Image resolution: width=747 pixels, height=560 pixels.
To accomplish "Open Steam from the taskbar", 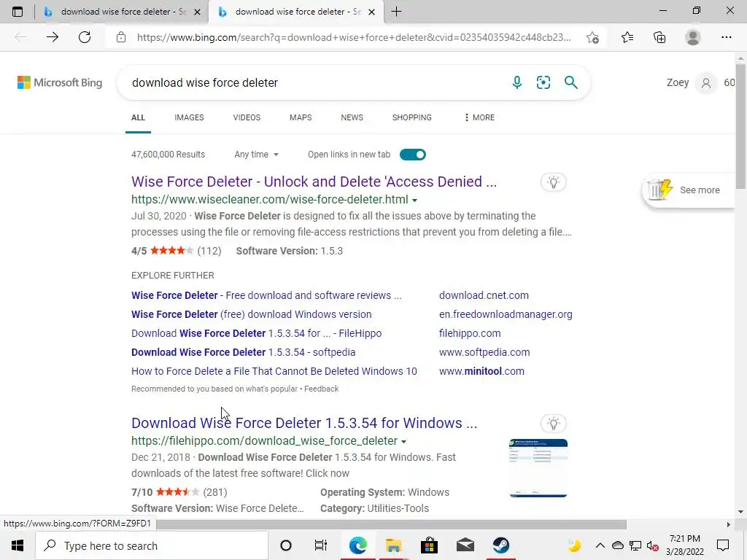I will (500, 545).
